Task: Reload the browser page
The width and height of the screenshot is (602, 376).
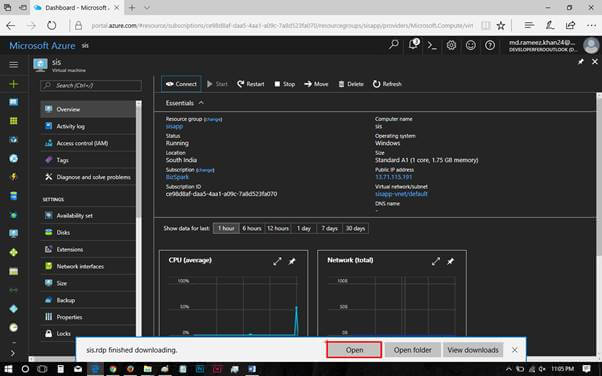Action: coord(51,25)
